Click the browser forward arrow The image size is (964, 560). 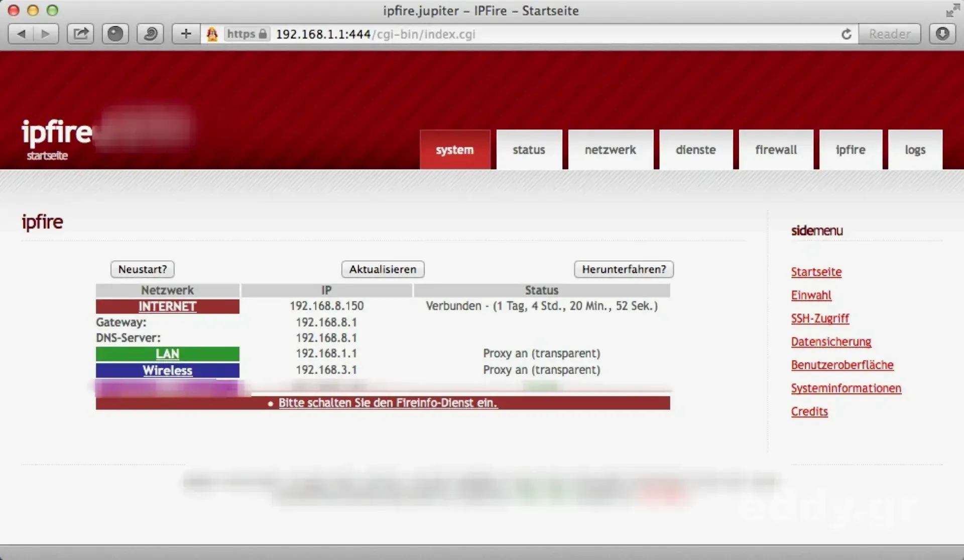tap(46, 34)
